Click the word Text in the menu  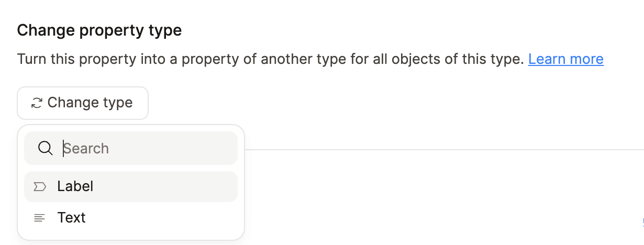(72, 218)
